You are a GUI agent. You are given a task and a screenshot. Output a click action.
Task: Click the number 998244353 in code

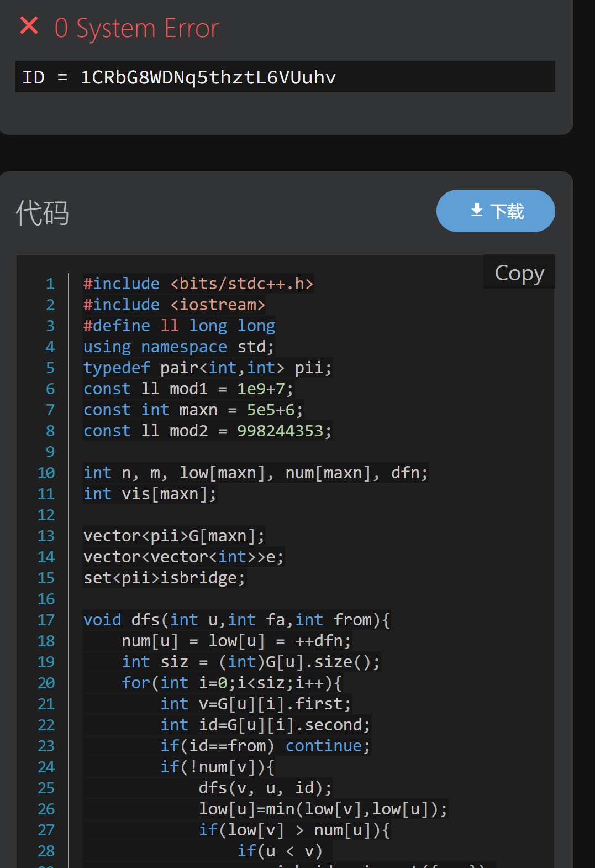280,431
